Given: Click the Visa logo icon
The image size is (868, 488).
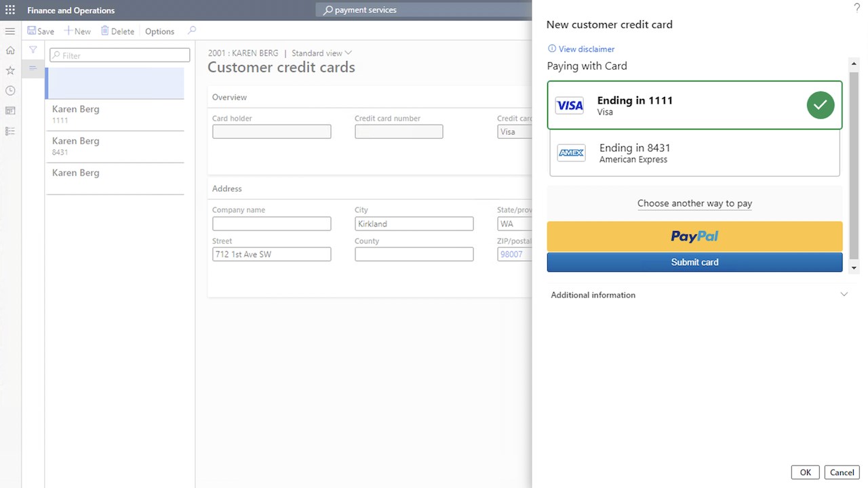Looking at the screenshot, I should [570, 106].
